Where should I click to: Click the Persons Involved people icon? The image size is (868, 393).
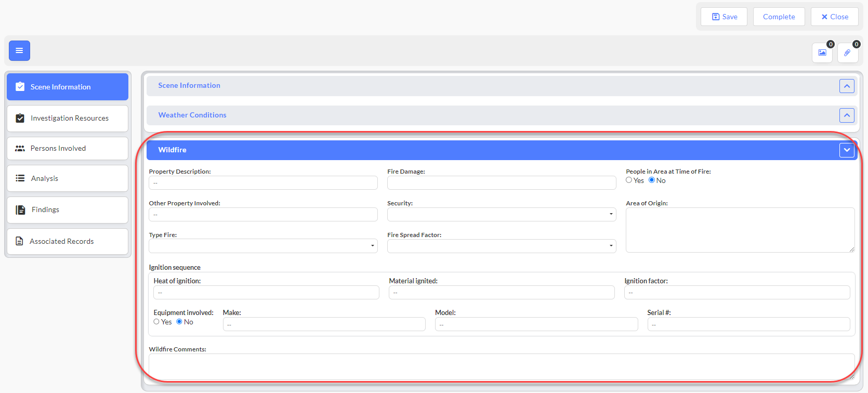pos(20,149)
